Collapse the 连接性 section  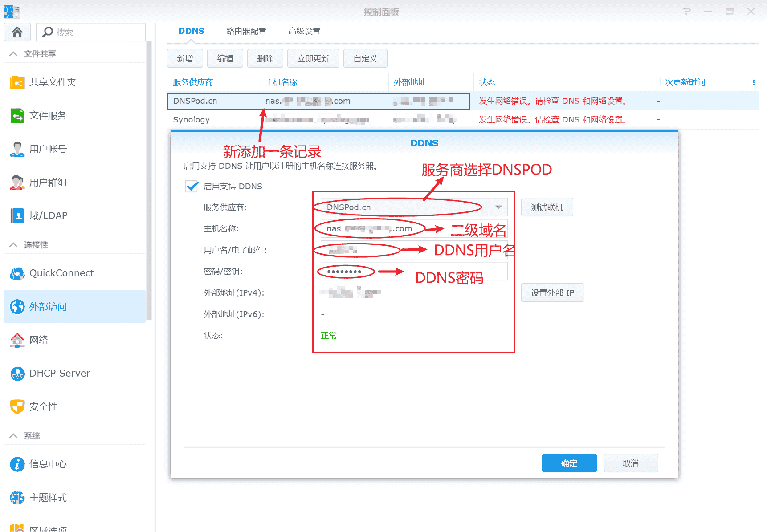tap(14, 245)
